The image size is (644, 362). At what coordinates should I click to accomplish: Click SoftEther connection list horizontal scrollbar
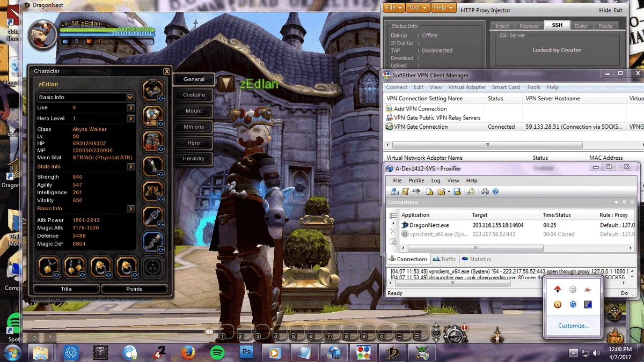point(487,145)
